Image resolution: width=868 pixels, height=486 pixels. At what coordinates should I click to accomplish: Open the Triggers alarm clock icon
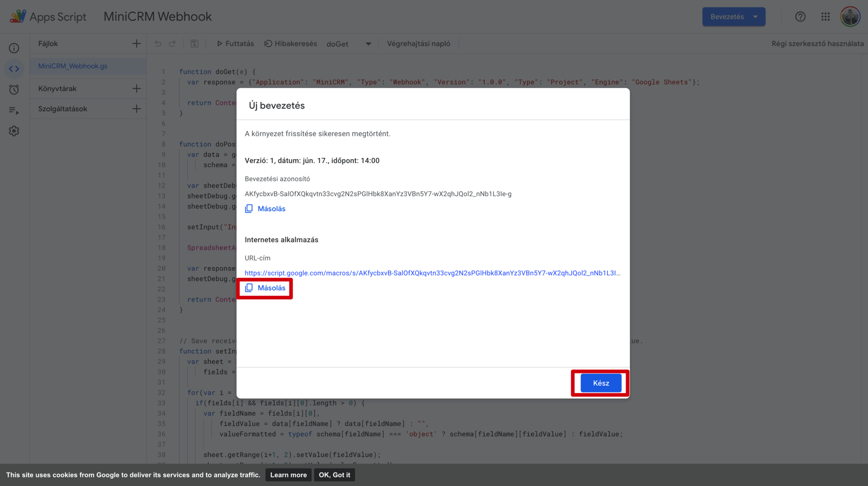click(14, 90)
